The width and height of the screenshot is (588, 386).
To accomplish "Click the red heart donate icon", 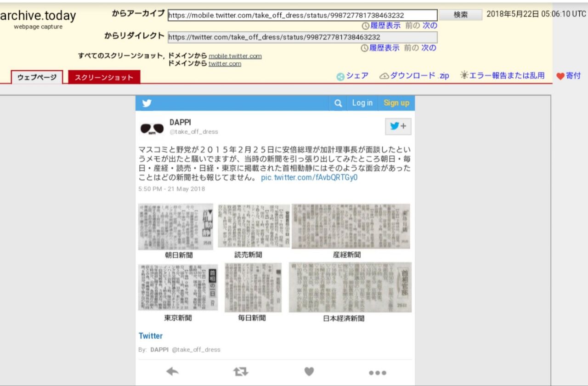I will click(560, 76).
